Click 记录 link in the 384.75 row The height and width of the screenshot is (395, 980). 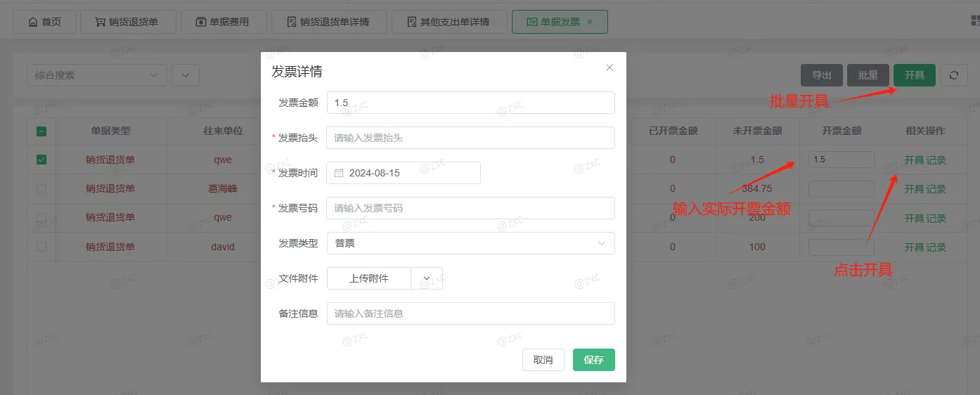pyautogui.click(x=936, y=189)
